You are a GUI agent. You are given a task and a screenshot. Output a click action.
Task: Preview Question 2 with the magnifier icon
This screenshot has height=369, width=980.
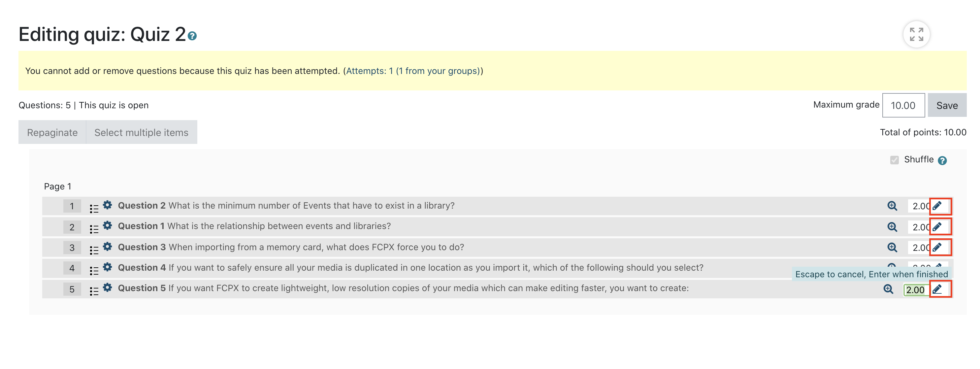tap(892, 206)
